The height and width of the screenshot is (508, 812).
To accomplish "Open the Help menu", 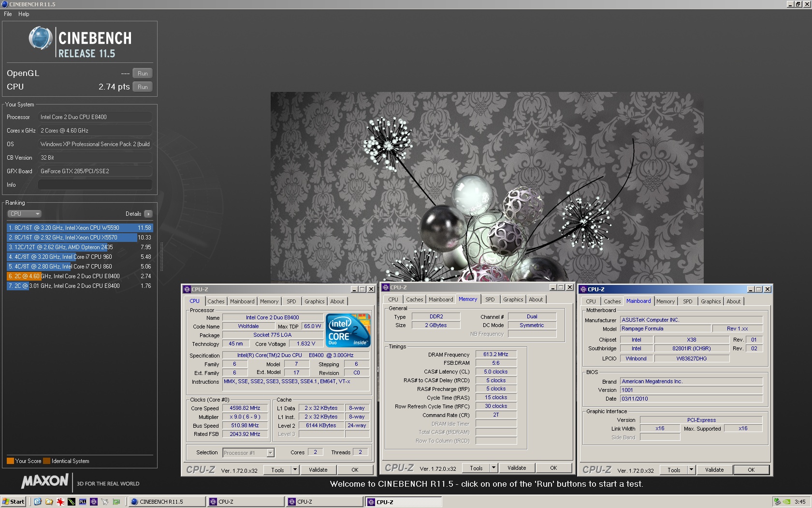I will pyautogui.click(x=24, y=14).
